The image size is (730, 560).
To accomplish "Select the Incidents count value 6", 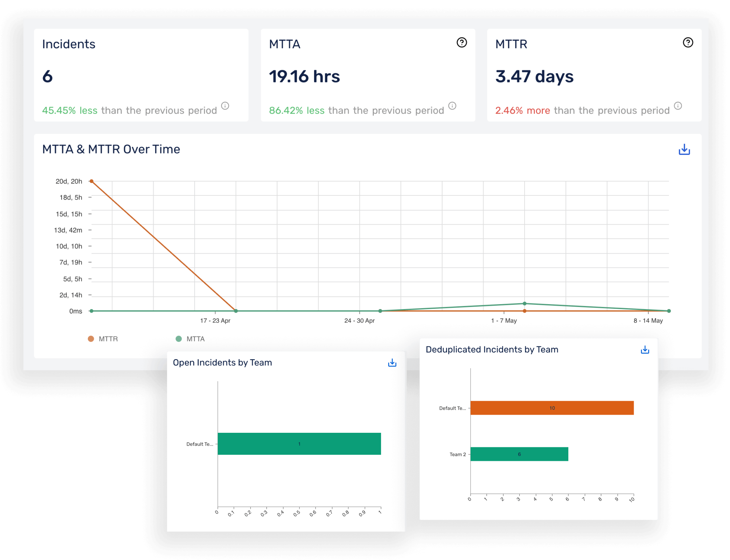I will point(48,77).
